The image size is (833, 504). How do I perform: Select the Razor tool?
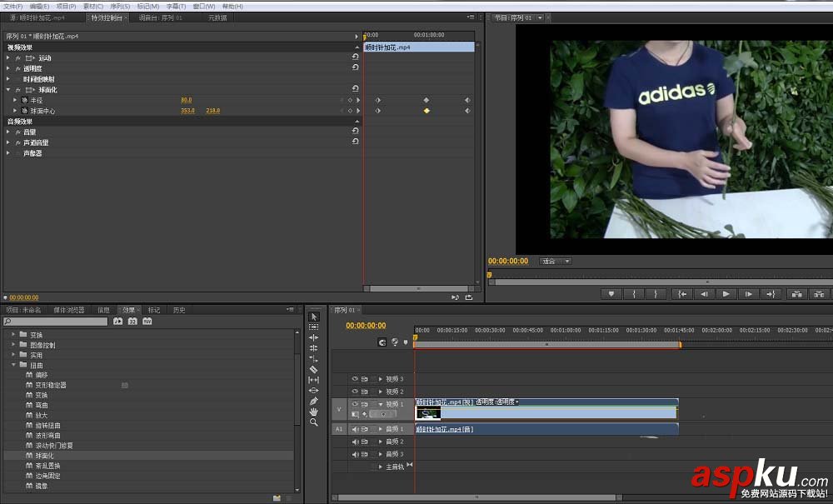(313, 370)
